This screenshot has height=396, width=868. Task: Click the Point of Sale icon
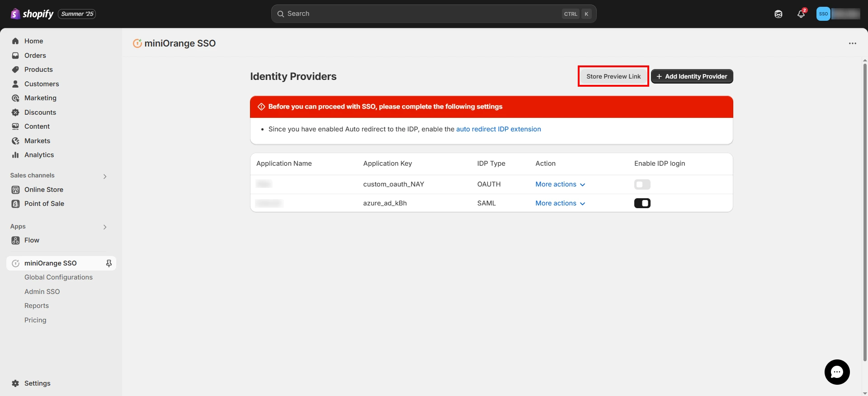point(15,204)
